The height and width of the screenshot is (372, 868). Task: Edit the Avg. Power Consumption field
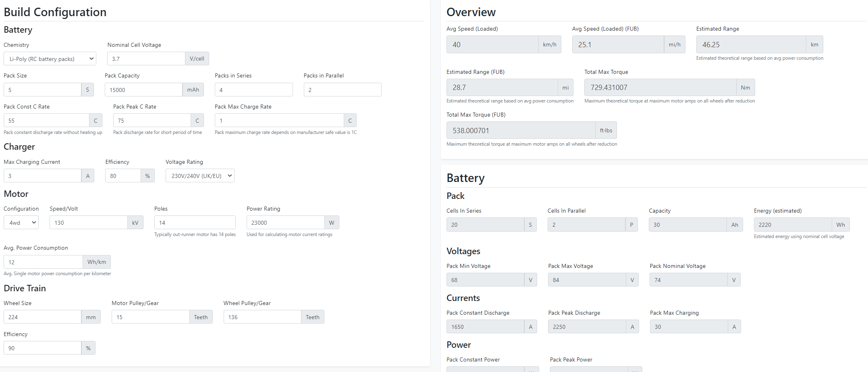tap(43, 262)
